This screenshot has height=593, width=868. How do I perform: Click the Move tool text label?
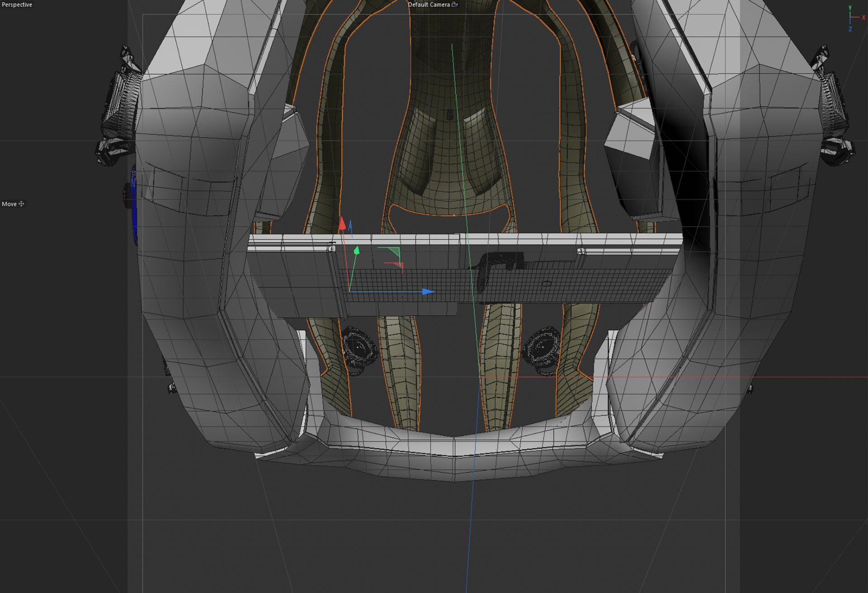(9, 204)
